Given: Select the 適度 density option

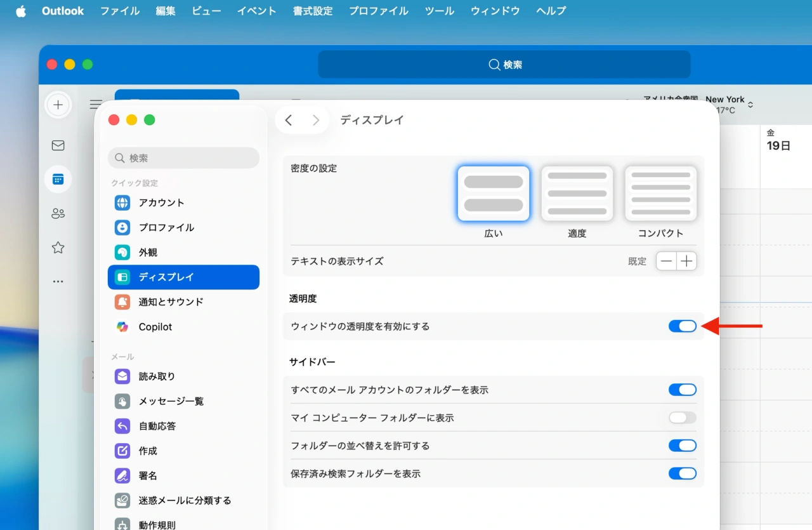Looking at the screenshot, I should (x=577, y=194).
